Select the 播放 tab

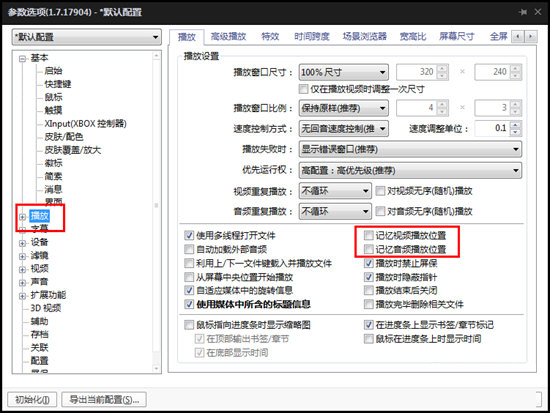[x=187, y=37]
